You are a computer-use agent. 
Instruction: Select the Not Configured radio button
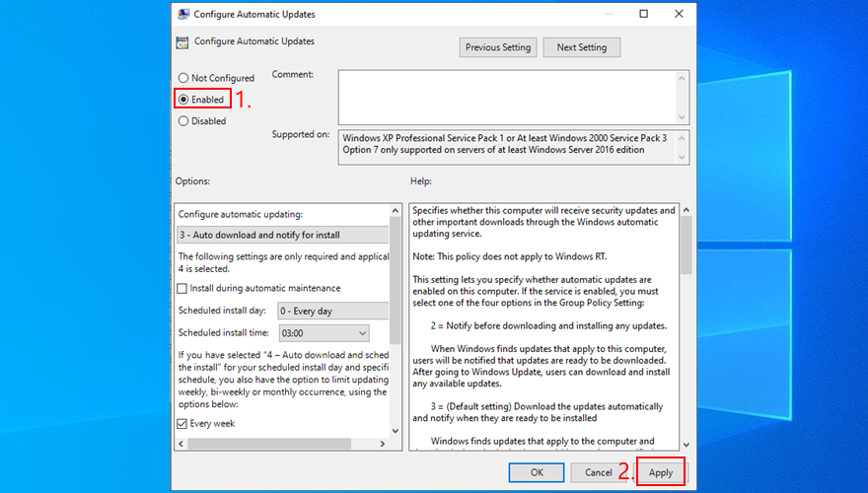point(183,78)
